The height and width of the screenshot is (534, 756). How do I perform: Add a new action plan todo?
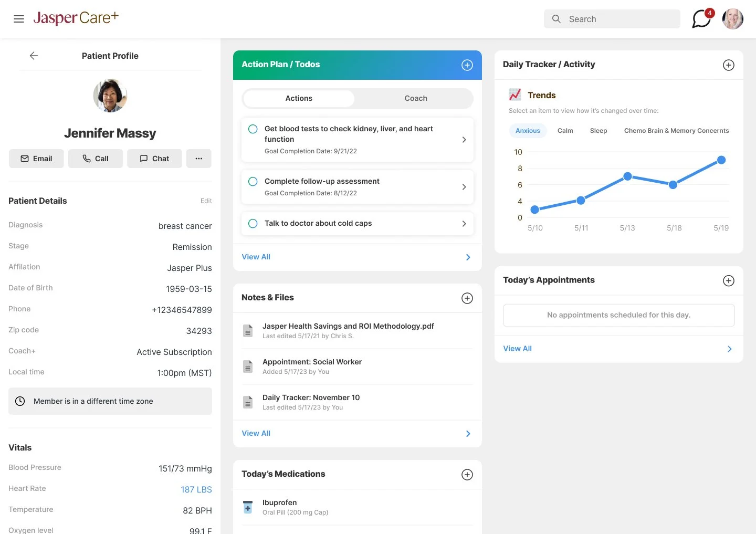(467, 65)
